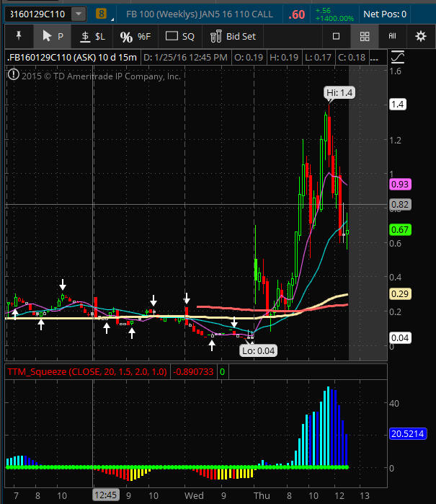The image size is (436, 504).
Task: Switch to four-grid chart layout
Action: [365, 36]
